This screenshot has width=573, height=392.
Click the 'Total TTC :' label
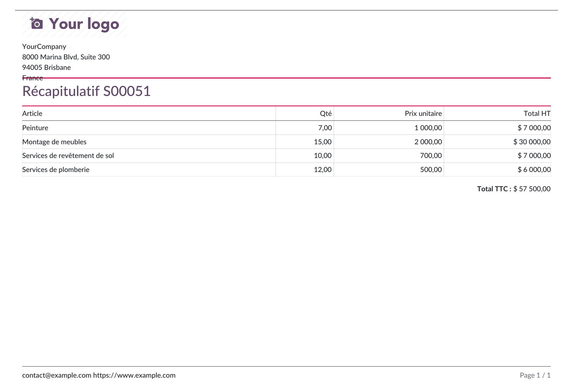tap(494, 189)
